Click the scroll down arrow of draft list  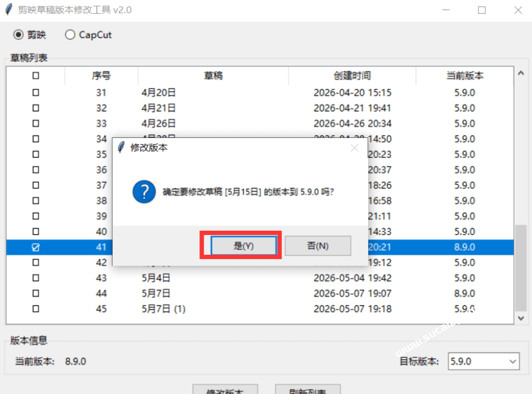[521, 318]
